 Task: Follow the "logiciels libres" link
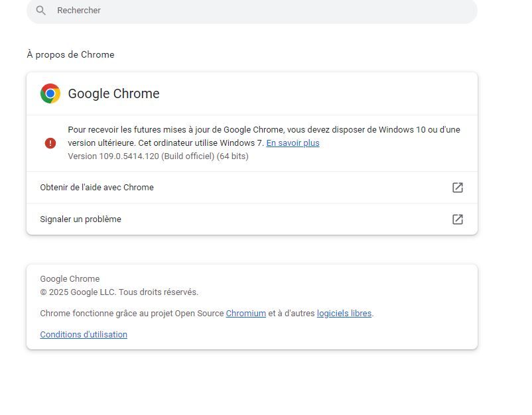tap(344, 314)
